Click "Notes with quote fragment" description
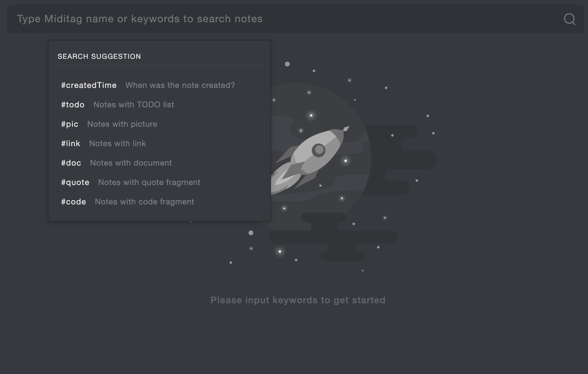This screenshot has width=588, height=374. (x=149, y=182)
